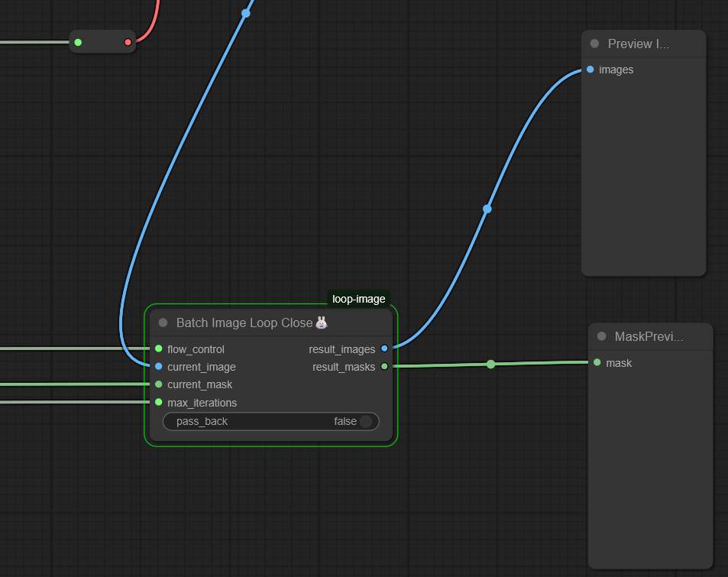Image resolution: width=728 pixels, height=577 pixels.
Task: Click midpoint of the result_images blue link
Action: point(487,209)
